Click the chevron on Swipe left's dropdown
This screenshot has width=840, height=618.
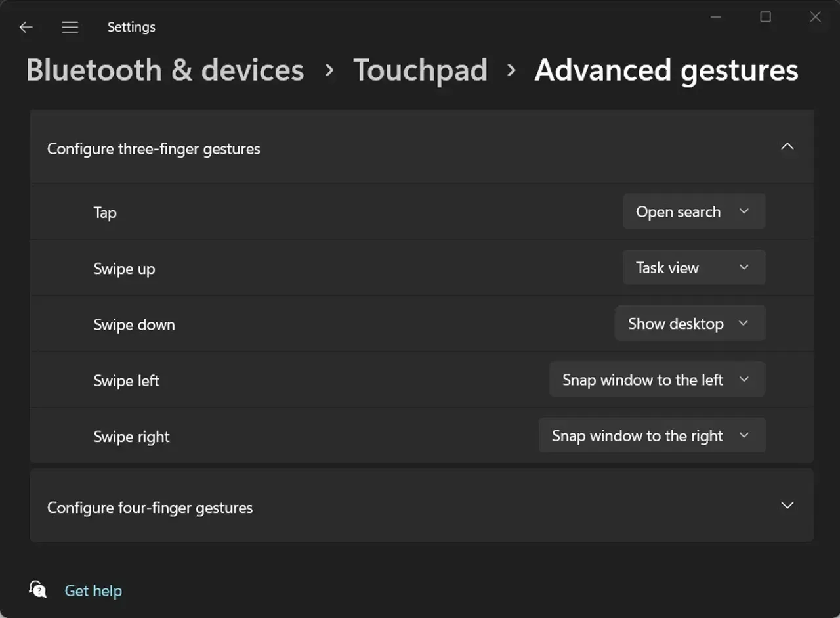tap(744, 379)
